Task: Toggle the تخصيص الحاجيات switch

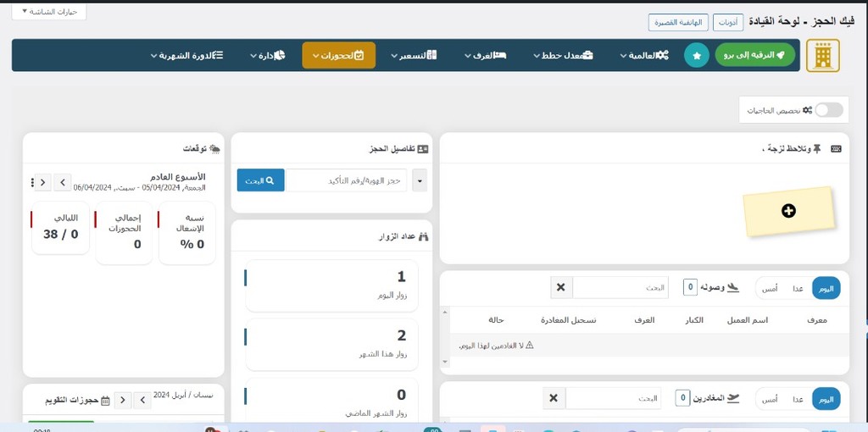Action: tap(829, 109)
